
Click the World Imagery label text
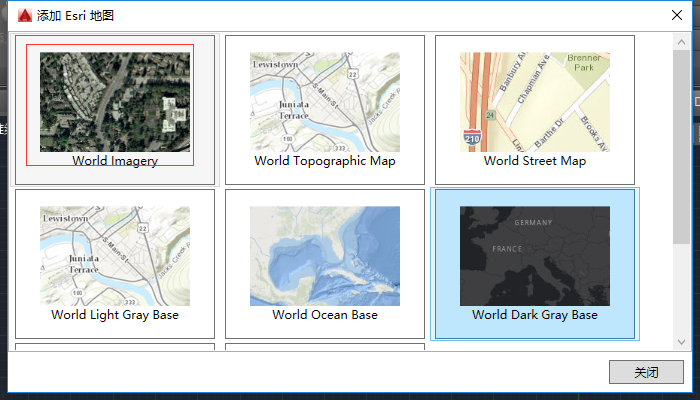(115, 161)
